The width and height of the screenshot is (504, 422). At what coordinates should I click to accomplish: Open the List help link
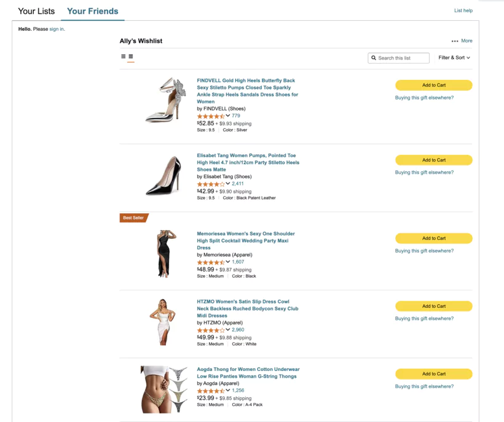pos(463,10)
